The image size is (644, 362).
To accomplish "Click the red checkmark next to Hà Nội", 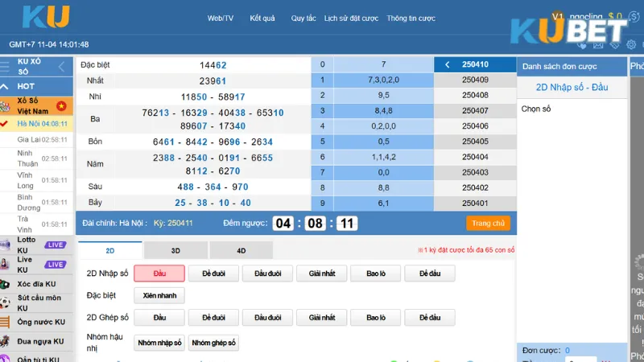I will [4, 124].
